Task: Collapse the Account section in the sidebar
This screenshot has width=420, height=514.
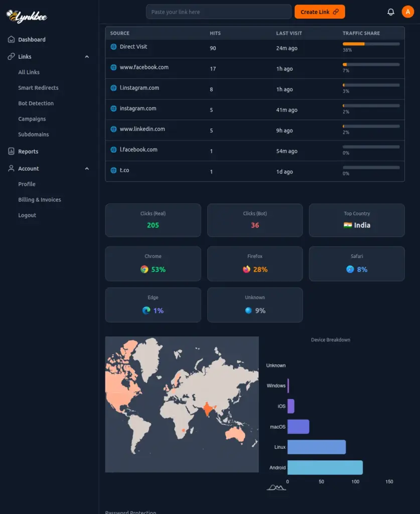Action: tap(87, 168)
